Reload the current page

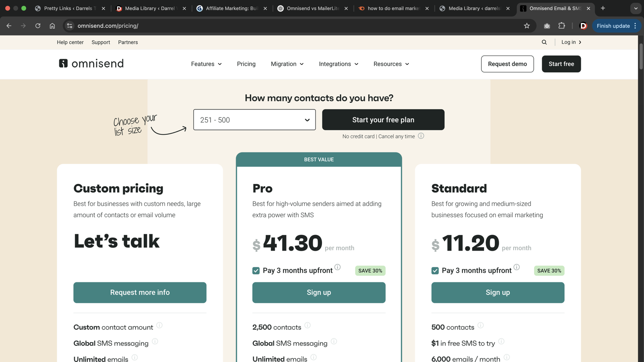click(x=37, y=25)
